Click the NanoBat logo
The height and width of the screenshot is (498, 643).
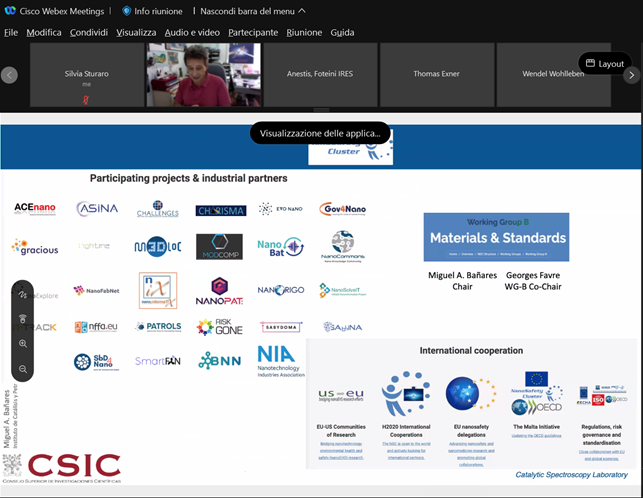click(280, 247)
